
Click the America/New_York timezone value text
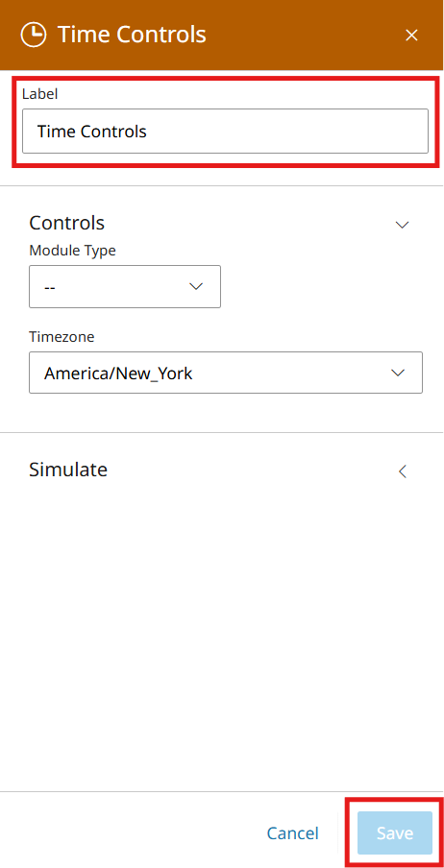pos(118,374)
